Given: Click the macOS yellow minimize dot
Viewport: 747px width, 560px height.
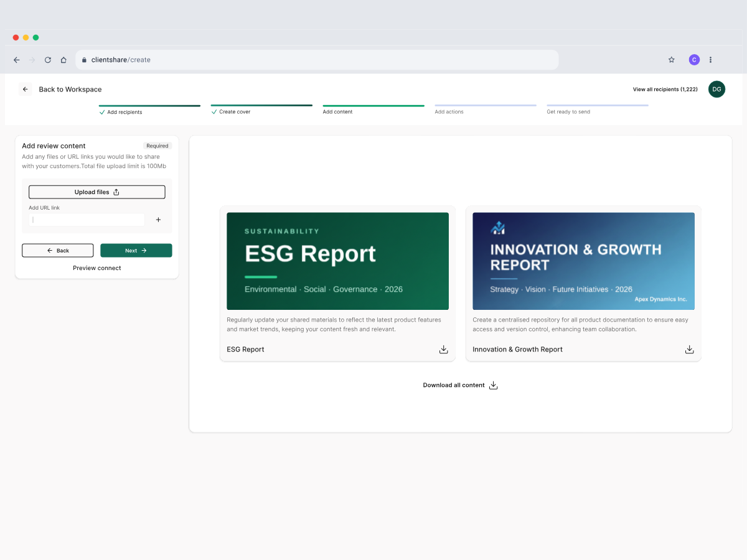Looking at the screenshot, I should coord(26,37).
